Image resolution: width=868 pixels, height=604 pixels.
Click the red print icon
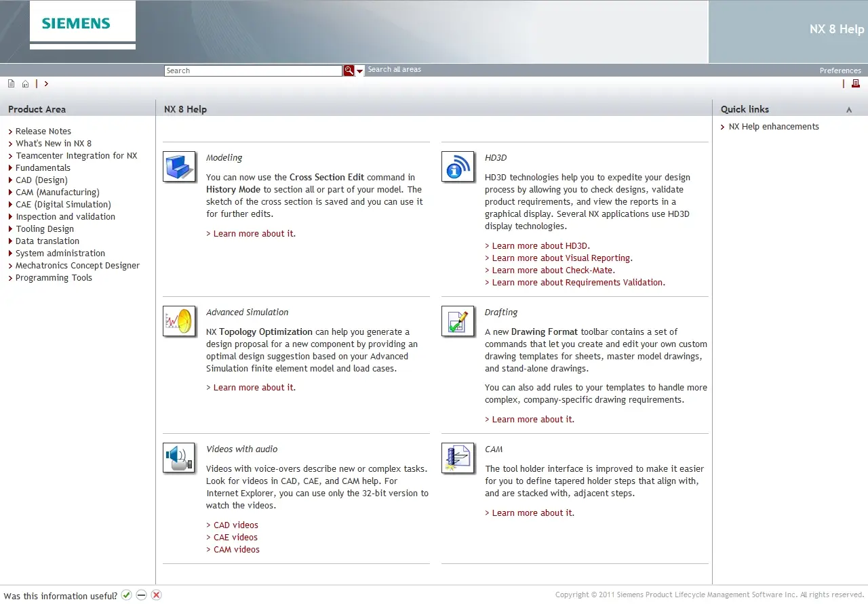coord(856,83)
